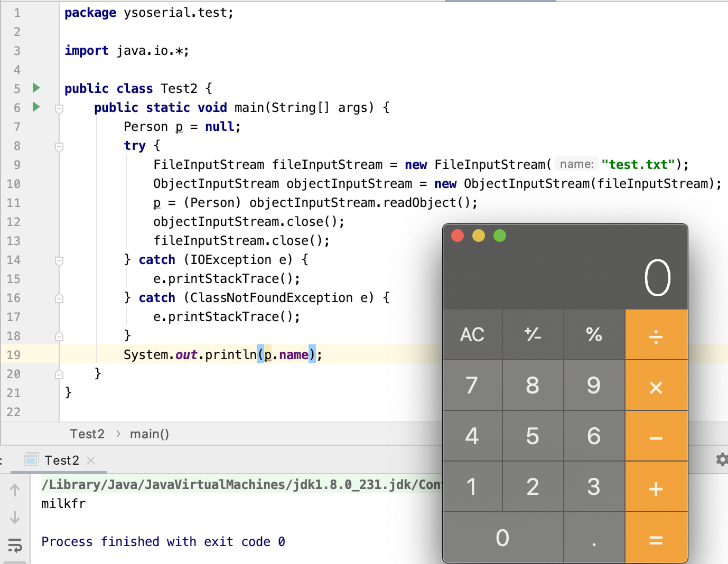Click the milkfr output line in console
The image size is (728, 564).
click(x=63, y=504)
